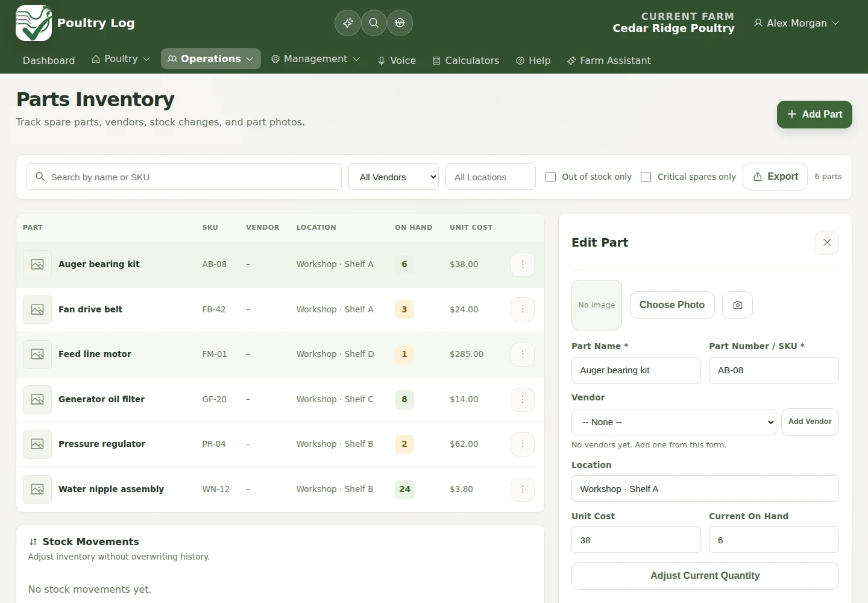Open row actions for Water nipple assembly
The width and height of the screenshot is (868, 603).
pos(523,489)
